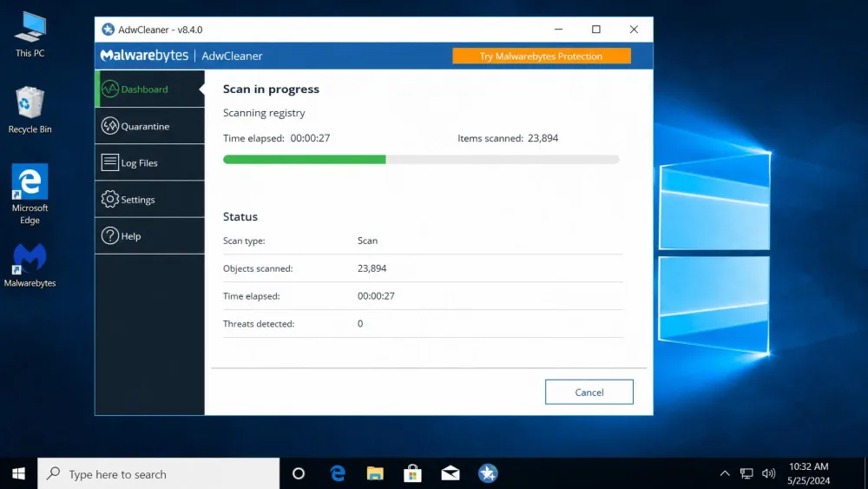
Task: Minimize the AdwCleaner window
Action: click(558, 30)
